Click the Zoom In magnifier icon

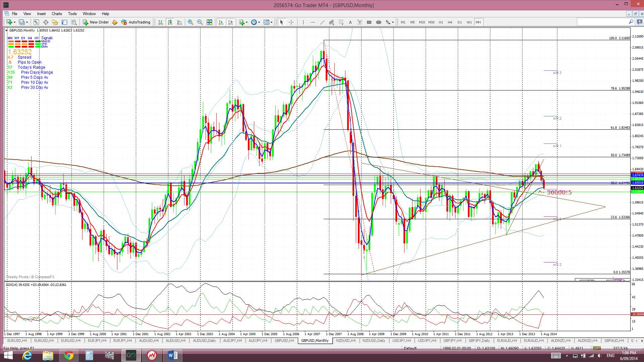(190, 22)
